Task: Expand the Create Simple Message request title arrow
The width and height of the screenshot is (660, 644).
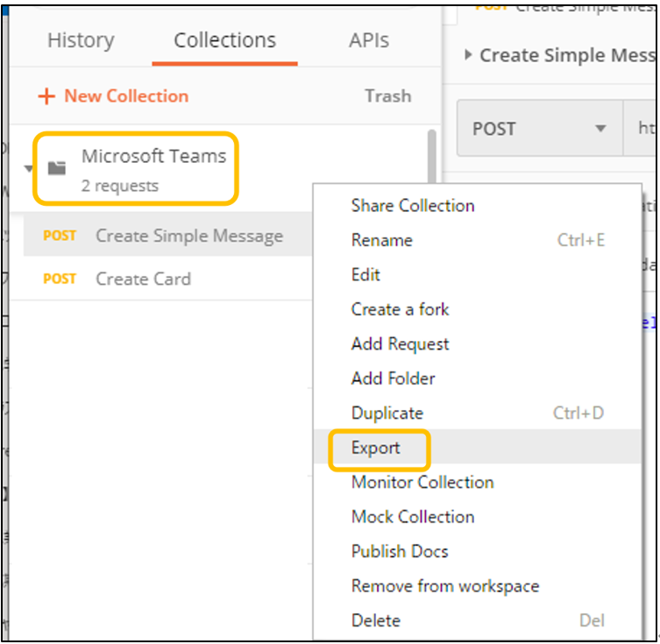Action: [468, 54]
